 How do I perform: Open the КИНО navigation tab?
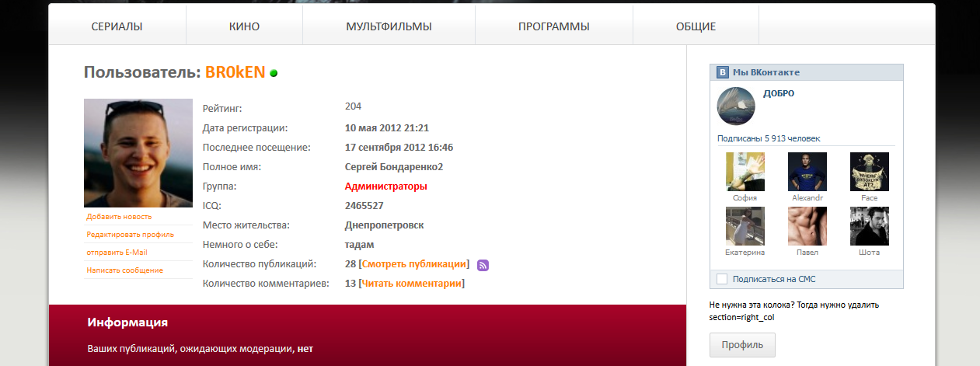click(244, 26)
